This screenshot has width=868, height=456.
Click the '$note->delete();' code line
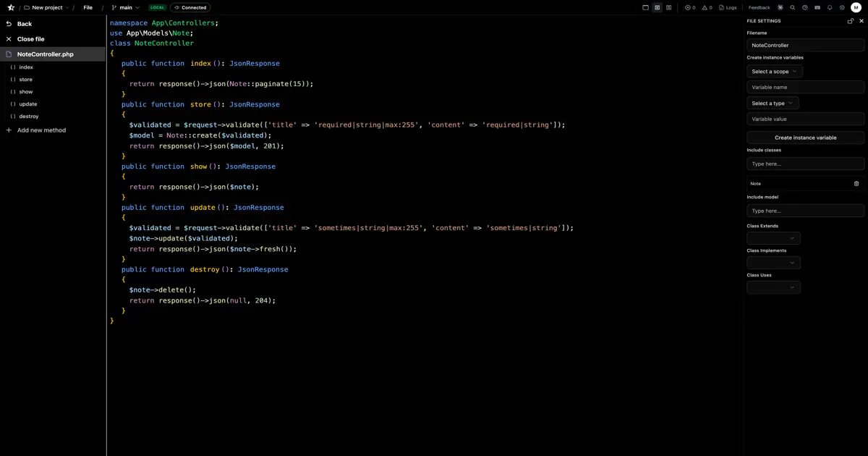[x=163, y=290]
